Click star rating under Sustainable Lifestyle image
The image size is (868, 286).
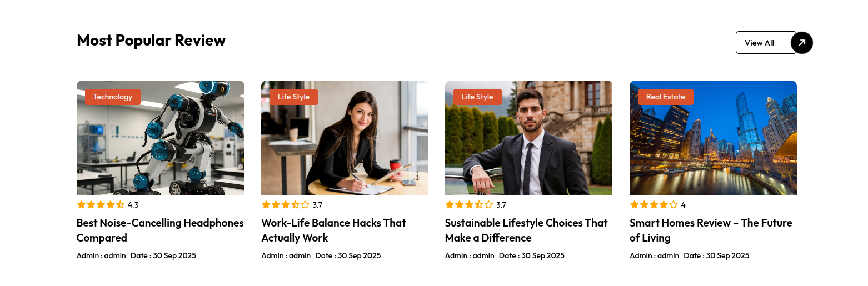469,204
